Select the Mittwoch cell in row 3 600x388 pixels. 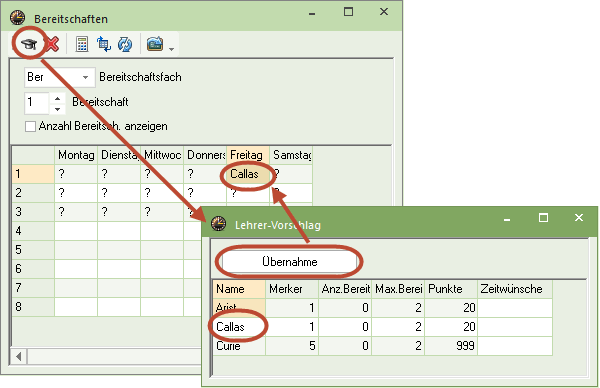coord(162,212)
